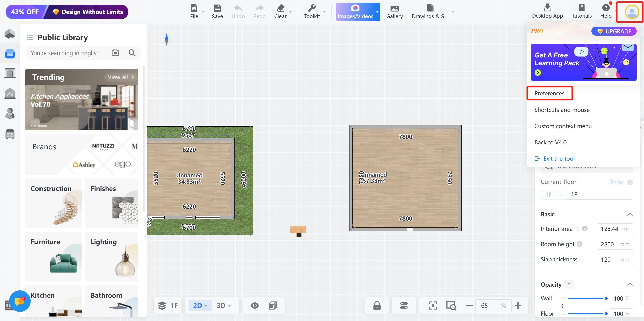Click the fit-to-screen focus icon
The image size is (644, 321).
click(x=433, y=306)
